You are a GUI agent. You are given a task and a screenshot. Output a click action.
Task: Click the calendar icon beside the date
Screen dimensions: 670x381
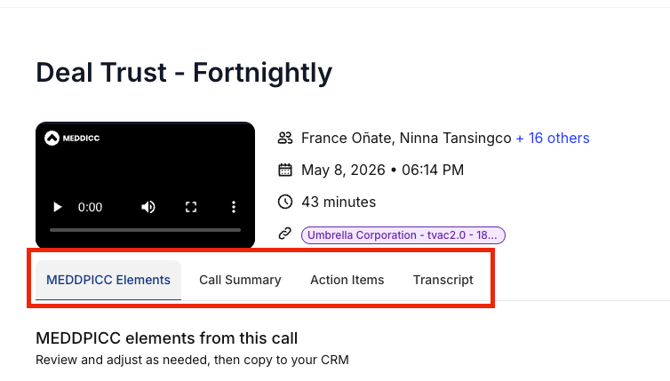pyautogui.click(x=285, y=170)
